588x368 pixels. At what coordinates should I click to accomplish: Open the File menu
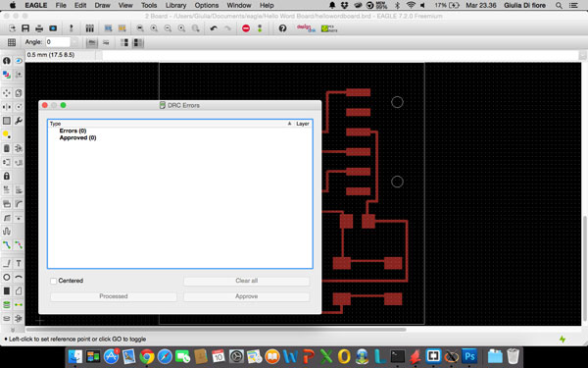(x=61, y=5)
